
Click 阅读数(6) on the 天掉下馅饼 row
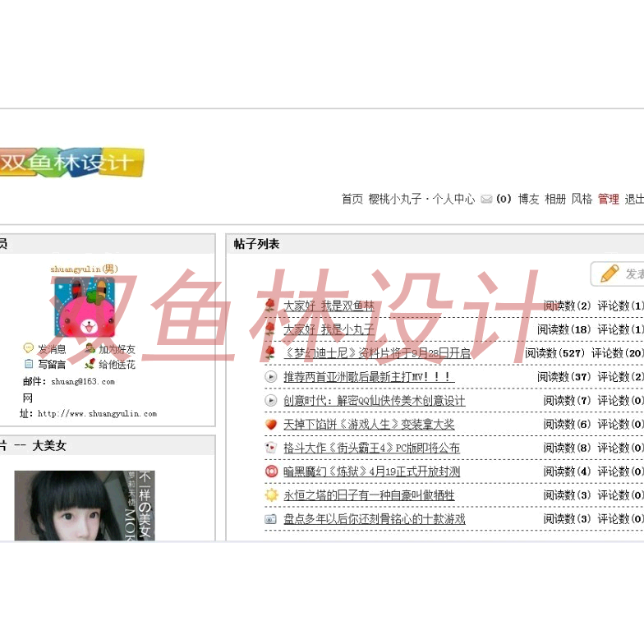pyautogui.click(x=567, y=424)
